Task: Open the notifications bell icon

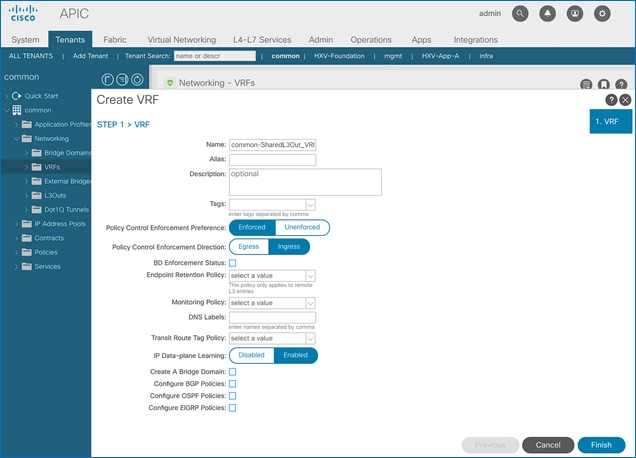Action: tap(547, 14)
